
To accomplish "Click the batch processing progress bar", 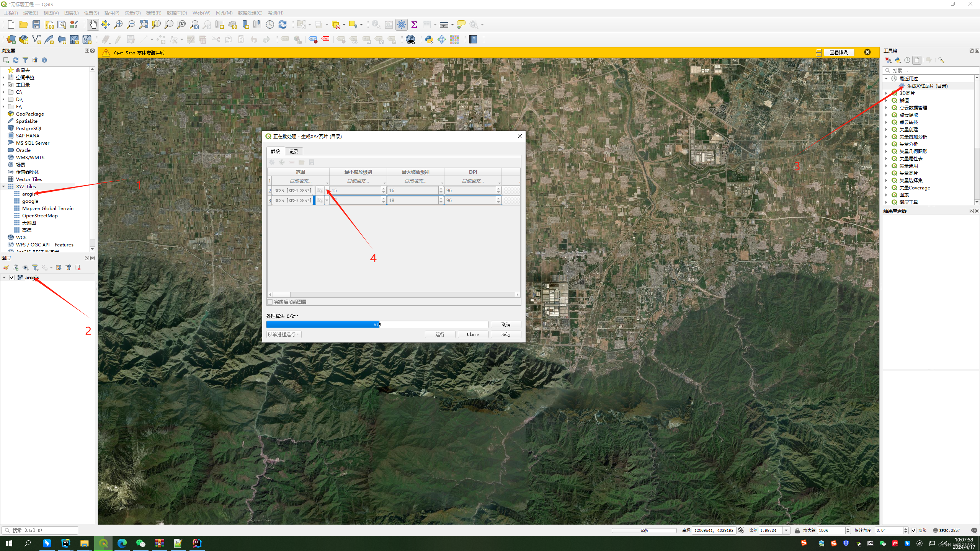I will pyautogui.click(x=377, y=324).
